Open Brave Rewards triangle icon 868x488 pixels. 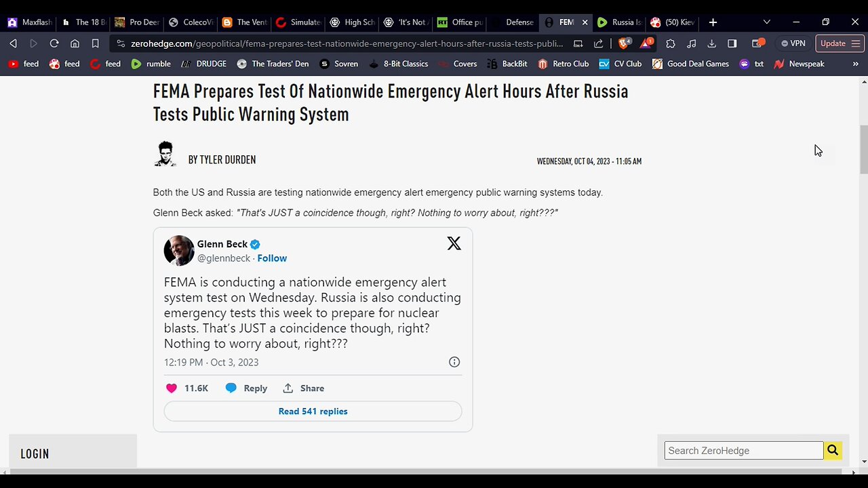tap(646, 43)
